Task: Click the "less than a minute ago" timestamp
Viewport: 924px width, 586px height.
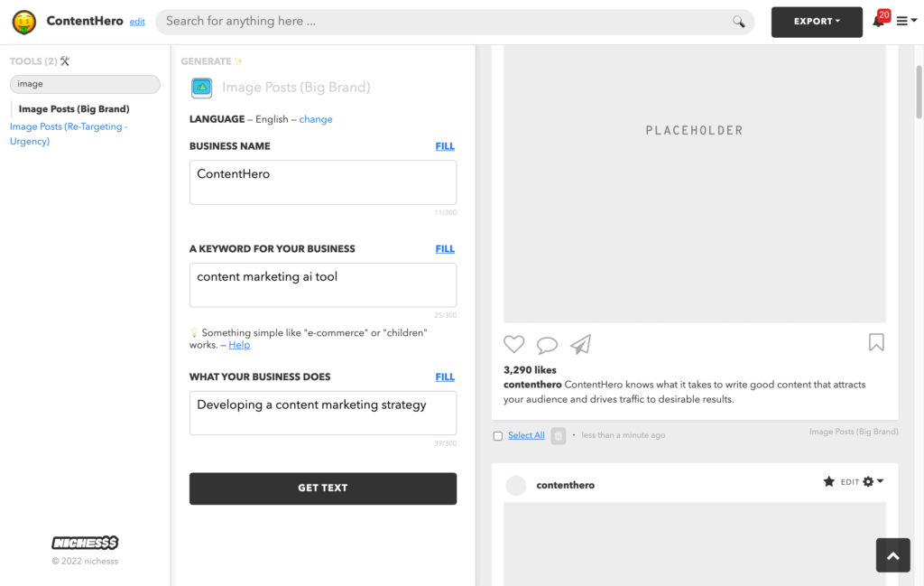Action: 624,435
